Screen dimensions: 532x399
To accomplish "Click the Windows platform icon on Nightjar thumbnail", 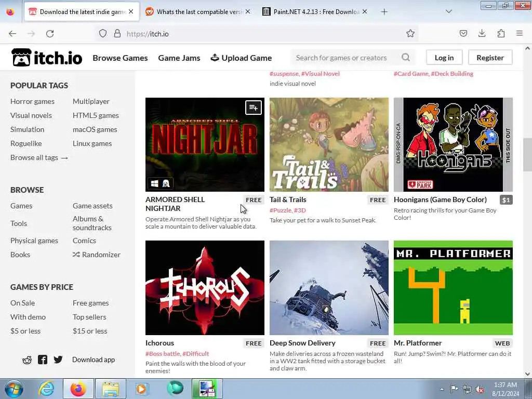I will [x=154, y=183].
